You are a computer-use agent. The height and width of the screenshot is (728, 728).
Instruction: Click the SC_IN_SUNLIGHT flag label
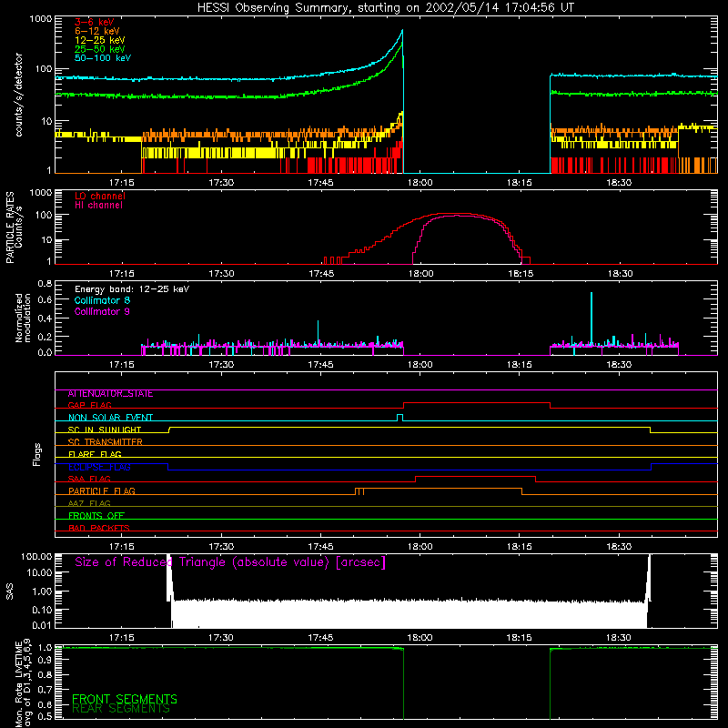click(105, 430)
